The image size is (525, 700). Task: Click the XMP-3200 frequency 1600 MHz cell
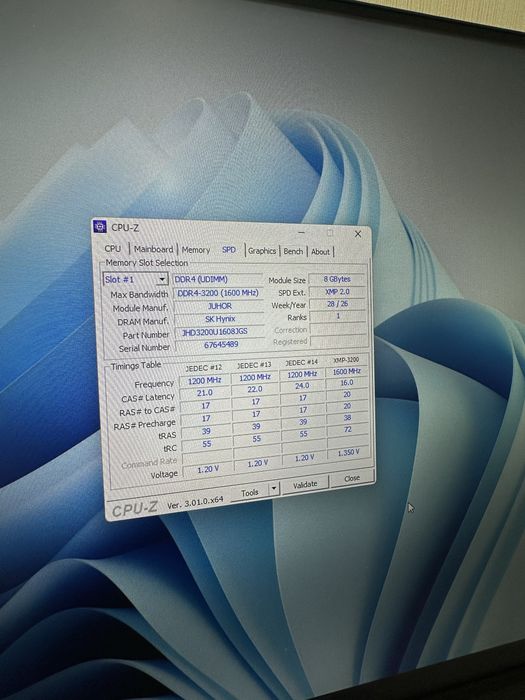point(346,371)
